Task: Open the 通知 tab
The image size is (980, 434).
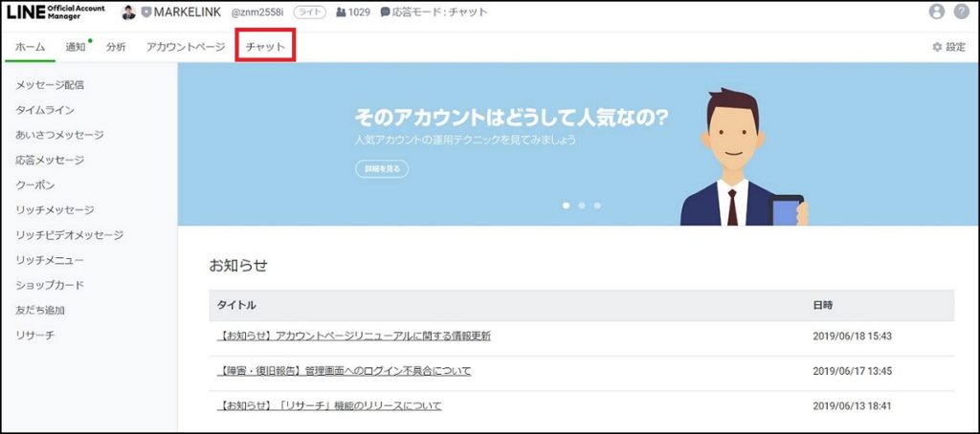Action: coord(76,47)
